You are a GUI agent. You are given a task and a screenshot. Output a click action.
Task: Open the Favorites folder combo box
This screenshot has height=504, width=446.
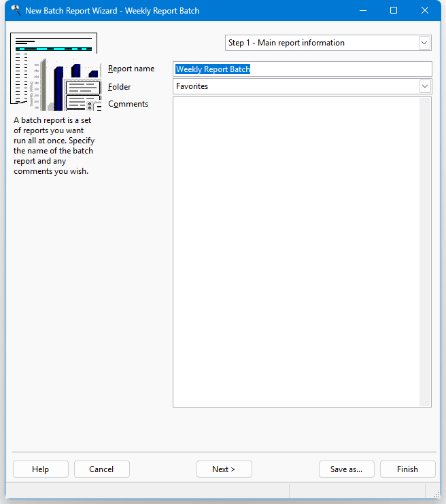click(425, 86)
